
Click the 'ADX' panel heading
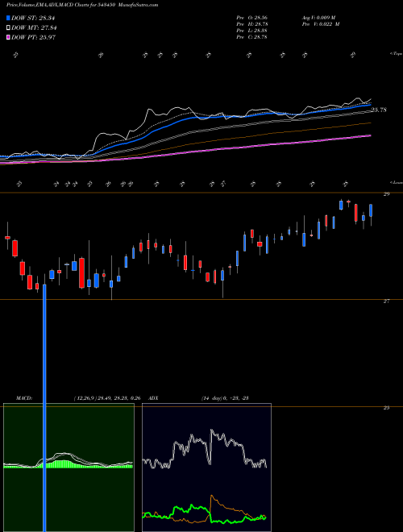point(153,398)
